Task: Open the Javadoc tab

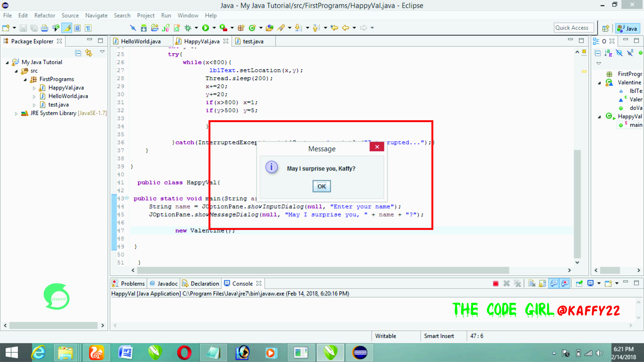Action: point(164,283)
